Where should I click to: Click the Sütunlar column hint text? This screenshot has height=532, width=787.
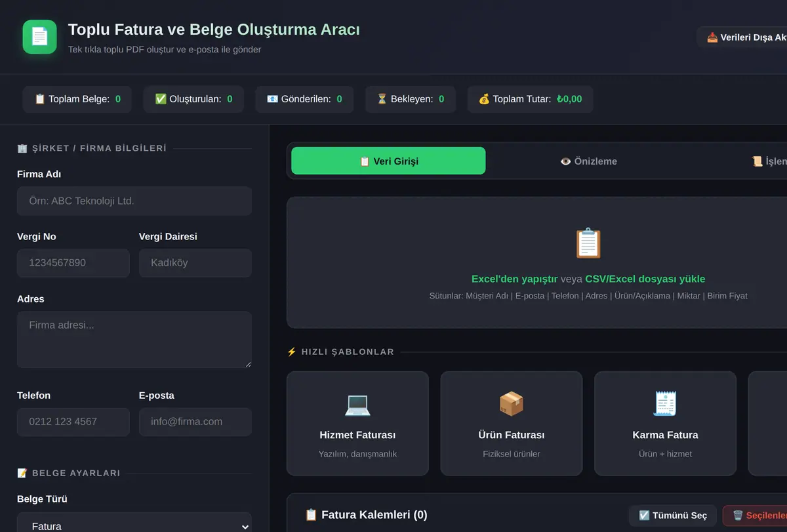point(588,296)
